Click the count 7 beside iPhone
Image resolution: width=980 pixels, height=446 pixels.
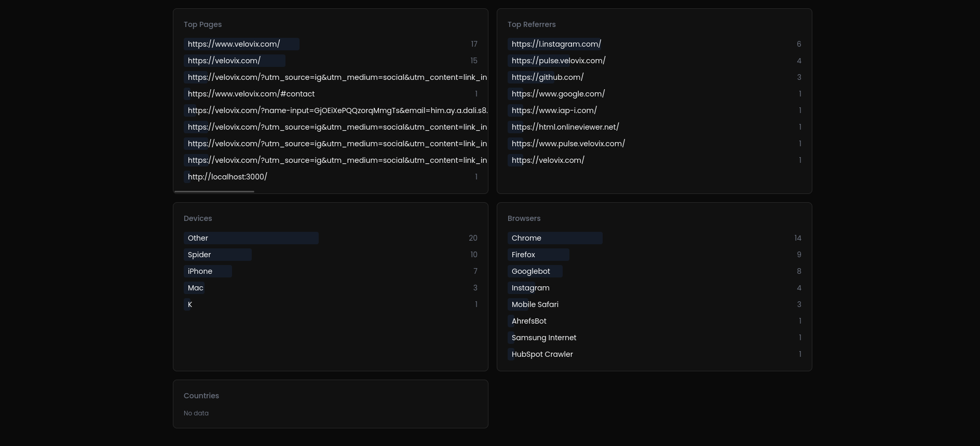click(475, 271)
